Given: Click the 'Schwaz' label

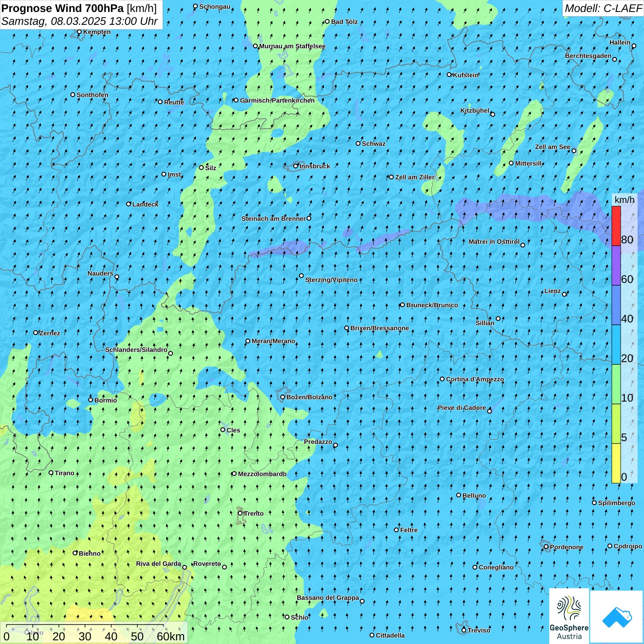Looking at the screenshot, I should pyautogui.click(x=374, y=144).
